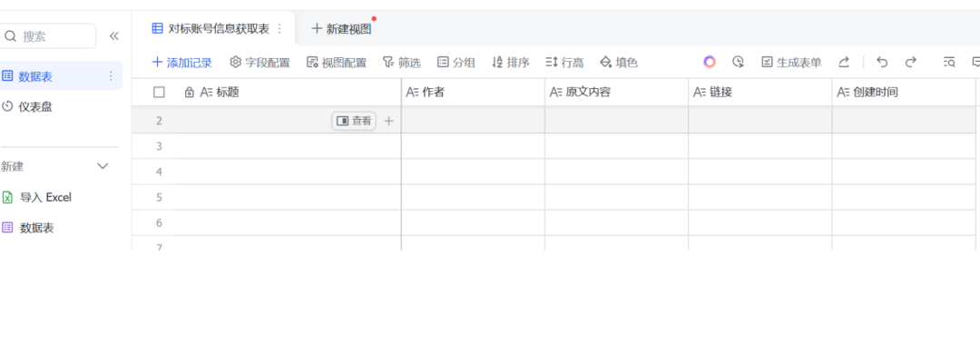Viewport: 980px width, 345px height.
Task: Click 新建视图 to add view
Action: pyautogui.click(x=341, y=29)
